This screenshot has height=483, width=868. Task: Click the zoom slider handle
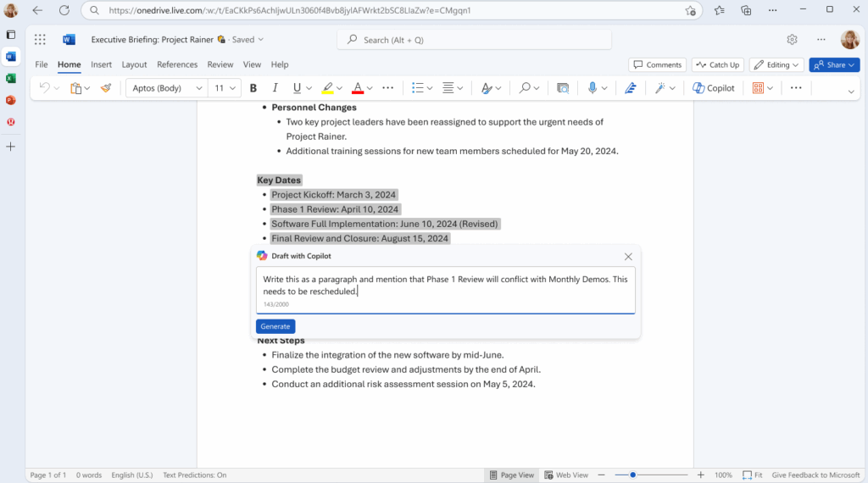click(632, 475)
